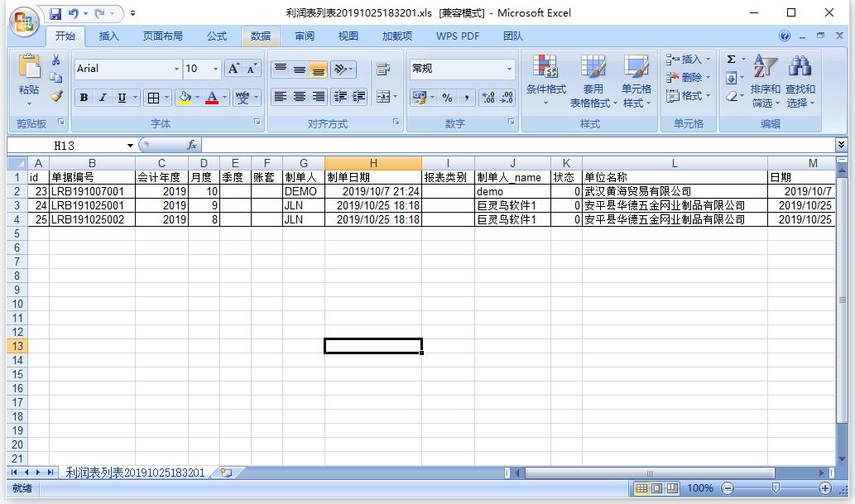Switch to Page Layout view in status bar

click(657, 488)
